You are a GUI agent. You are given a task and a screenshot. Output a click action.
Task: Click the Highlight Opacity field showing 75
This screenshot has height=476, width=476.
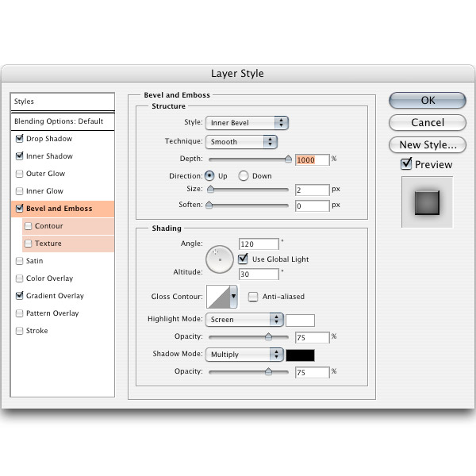(x=313, y=338)
